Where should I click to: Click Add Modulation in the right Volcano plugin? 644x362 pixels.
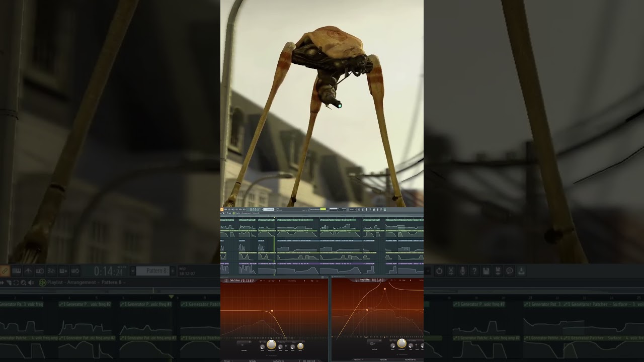click(402, 354)
